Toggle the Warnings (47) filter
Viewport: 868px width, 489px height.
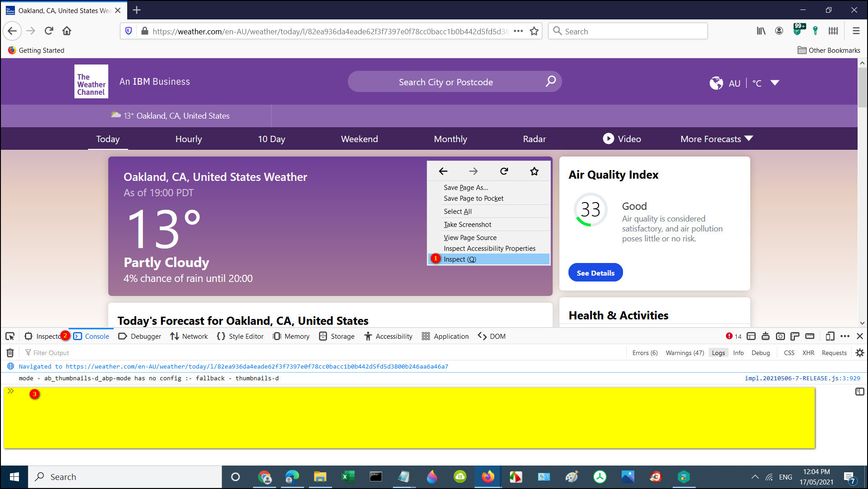[x=684, y=353]
